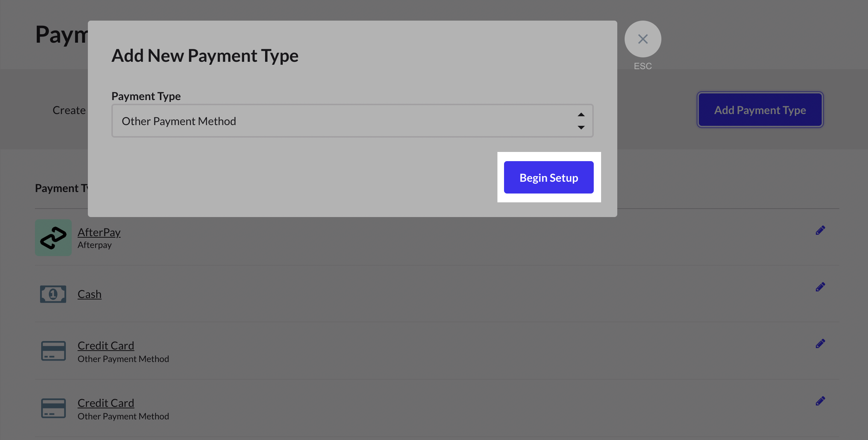Click first Credit Card icon

[x=53, y=351]
